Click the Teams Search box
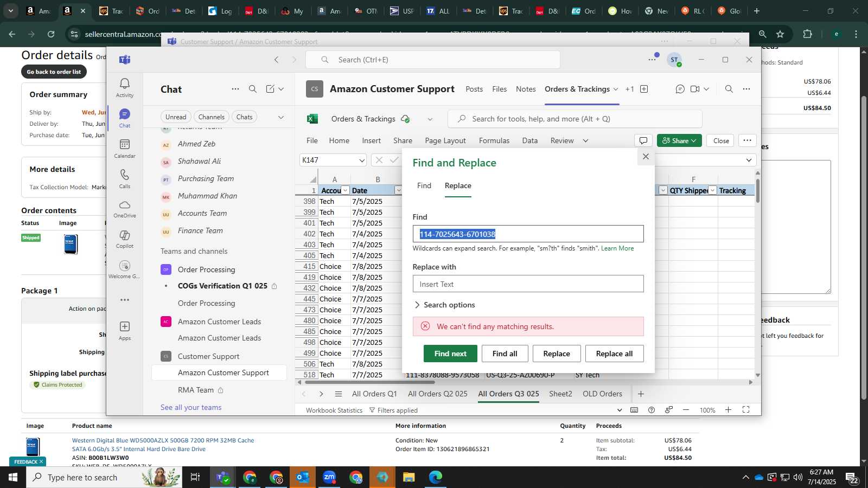 tap(433, 60)
